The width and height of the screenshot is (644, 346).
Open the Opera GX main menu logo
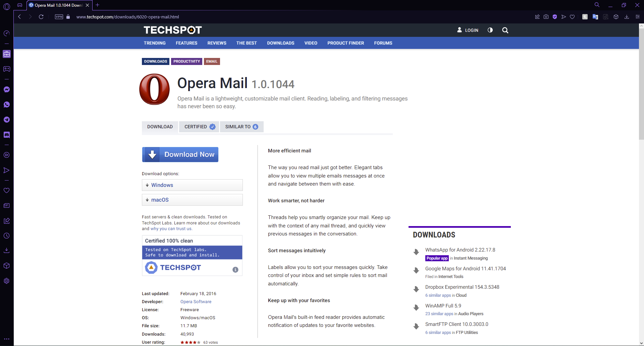[7, 6]
